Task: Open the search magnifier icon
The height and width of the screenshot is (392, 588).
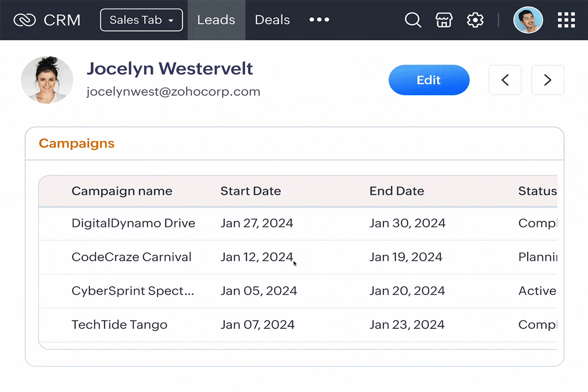Action: (413, 20)
